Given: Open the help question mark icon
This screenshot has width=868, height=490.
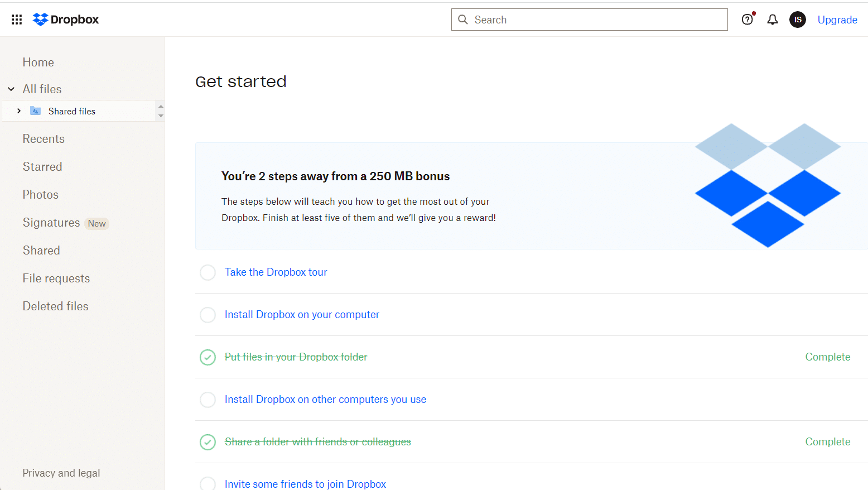Looking at the screenshot, I should click(748, 20).
